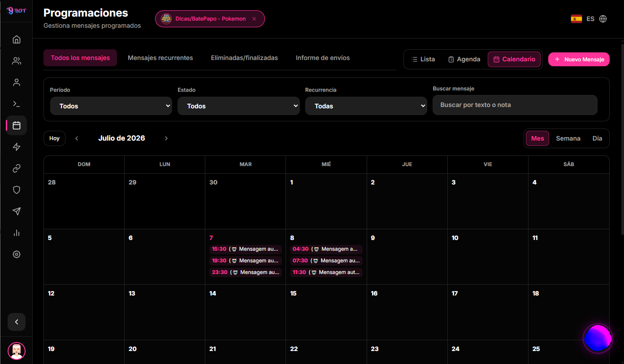Open the single-person sidebar icon
Image resolution: width=624 pixels, height=364 pixels.
tap(17, 82)
